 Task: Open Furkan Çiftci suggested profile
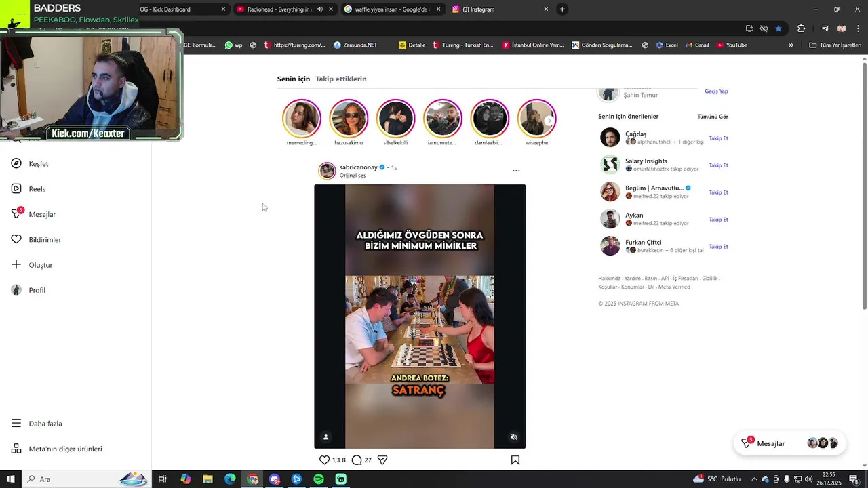[643, 242]
